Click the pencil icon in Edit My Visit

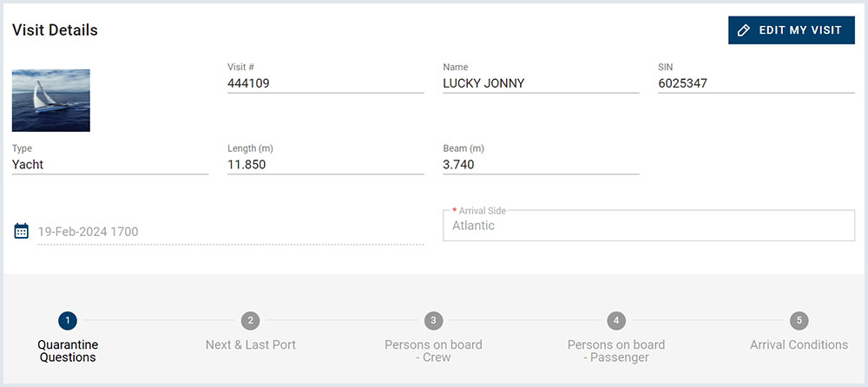tap(743, 30)
